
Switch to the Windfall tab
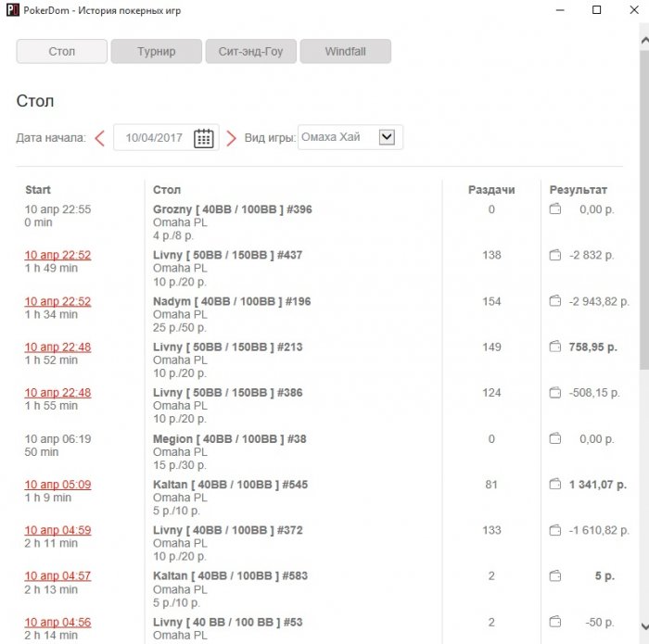346,51
